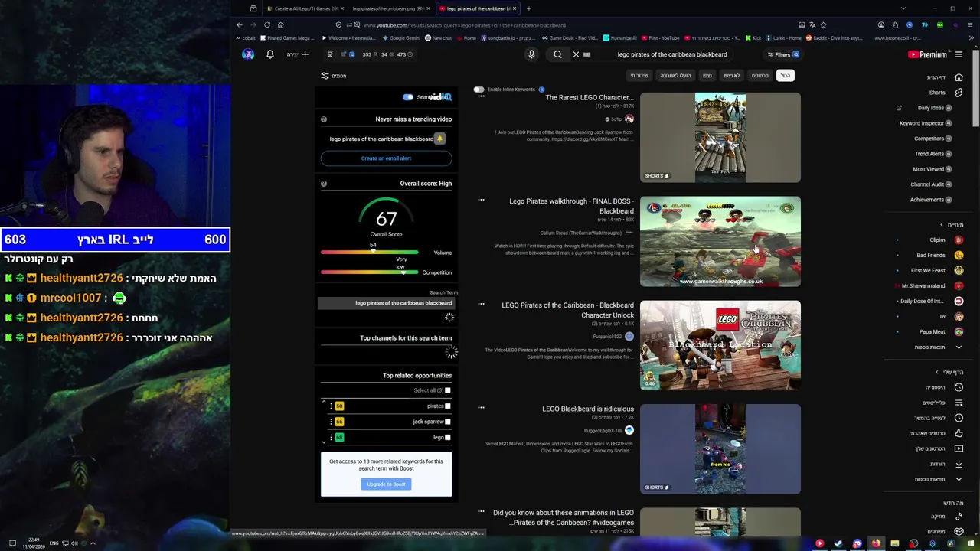Open the history clock icon in sidebar
The height and width of the screenshot is (551, 980).
(959, 387)
